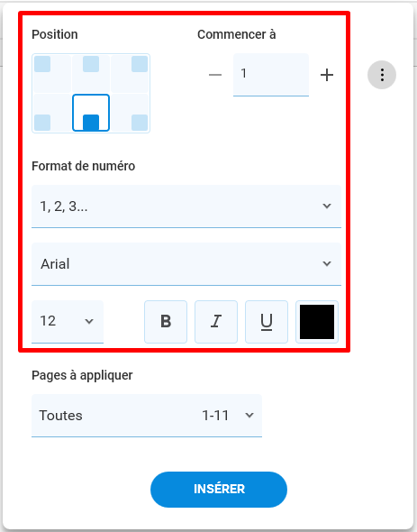Screen dimensions: 417x532
Task: Select top-right page number position
Action: [x=130, y=74]
